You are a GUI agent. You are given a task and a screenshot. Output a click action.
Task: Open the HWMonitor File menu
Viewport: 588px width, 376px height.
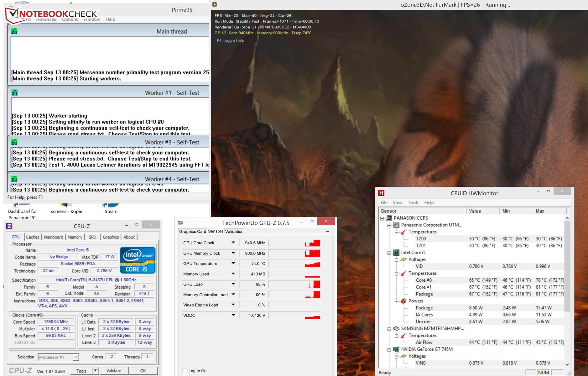(x=384, y=202)
